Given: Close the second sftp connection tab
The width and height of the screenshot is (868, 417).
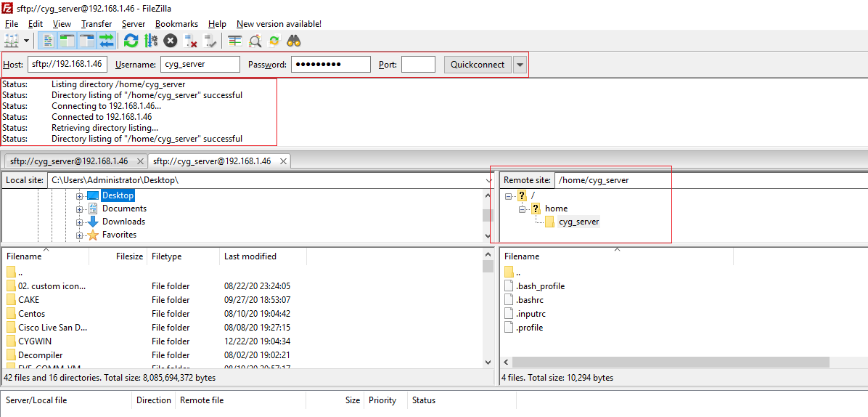Looking at the screenshot, I should click(283, 162).
